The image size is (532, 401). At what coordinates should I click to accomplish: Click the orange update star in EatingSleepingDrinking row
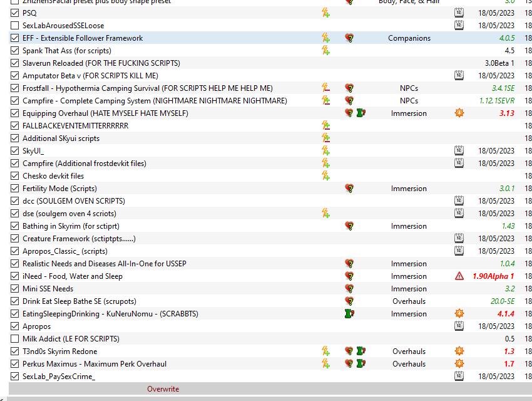tap(459, 314)
